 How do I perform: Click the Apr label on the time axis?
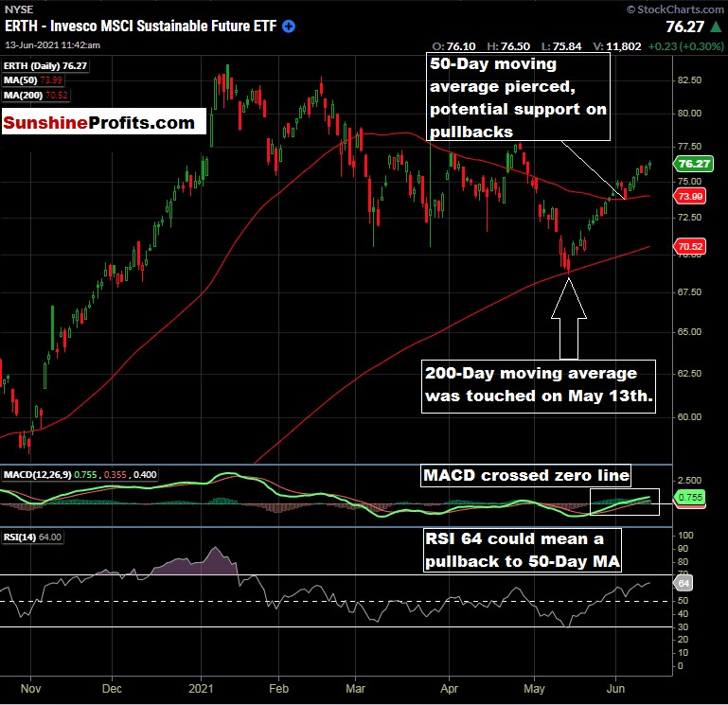point(449,688)
